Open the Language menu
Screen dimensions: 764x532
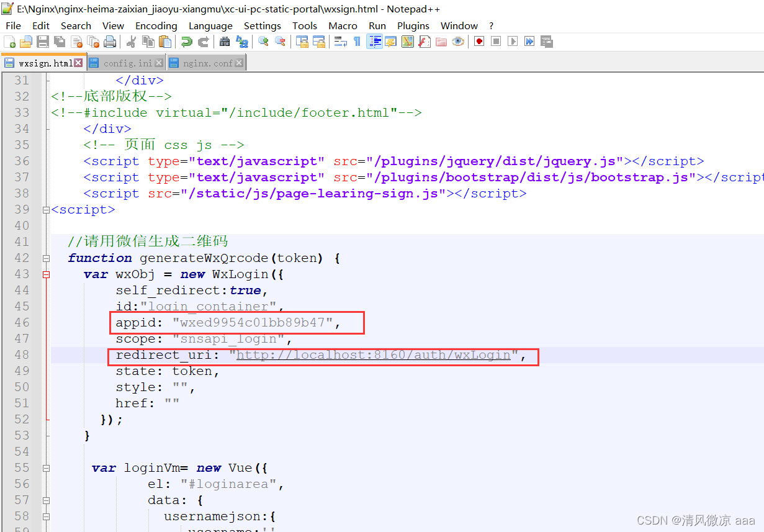pos(211,25)
